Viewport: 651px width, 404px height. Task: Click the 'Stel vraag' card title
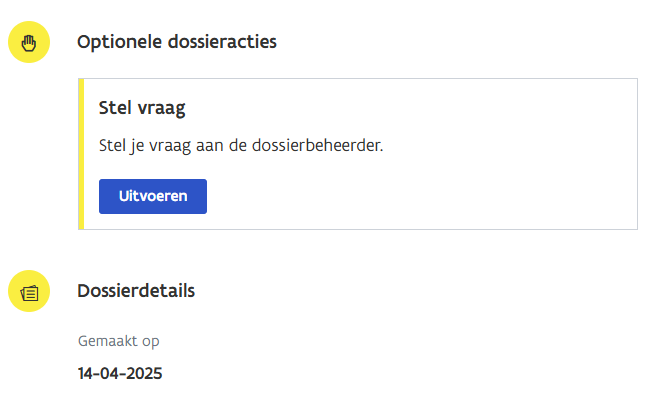pyautogui.click(x=142, y=106)
